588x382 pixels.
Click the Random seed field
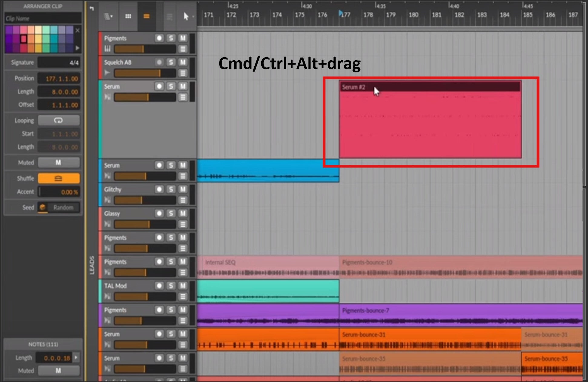tap(64, 208)
